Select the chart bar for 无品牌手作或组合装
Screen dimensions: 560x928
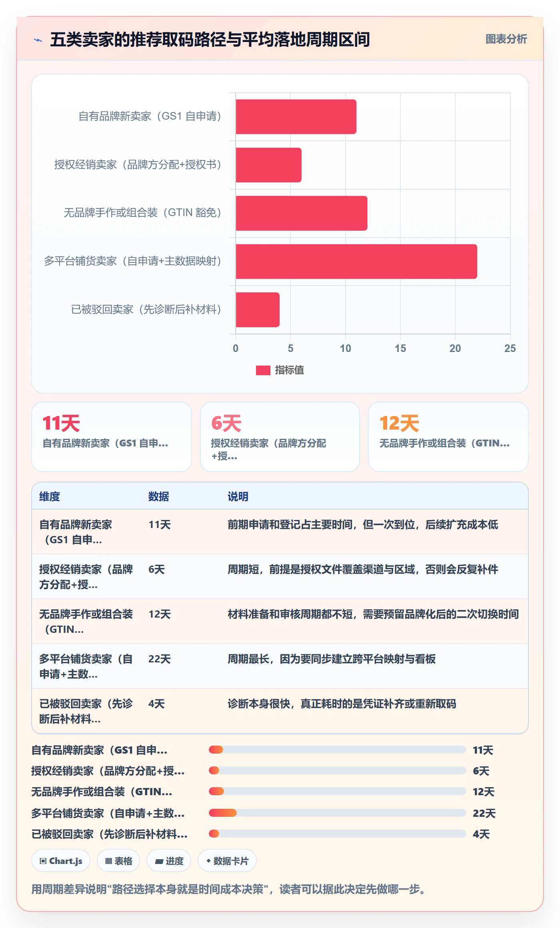coord(302,213)
